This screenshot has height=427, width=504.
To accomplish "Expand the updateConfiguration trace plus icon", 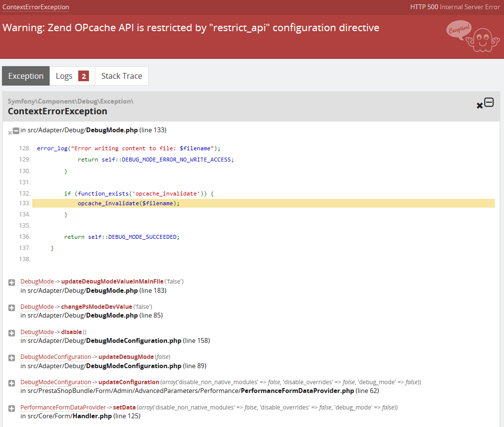I will click(12, 383).
